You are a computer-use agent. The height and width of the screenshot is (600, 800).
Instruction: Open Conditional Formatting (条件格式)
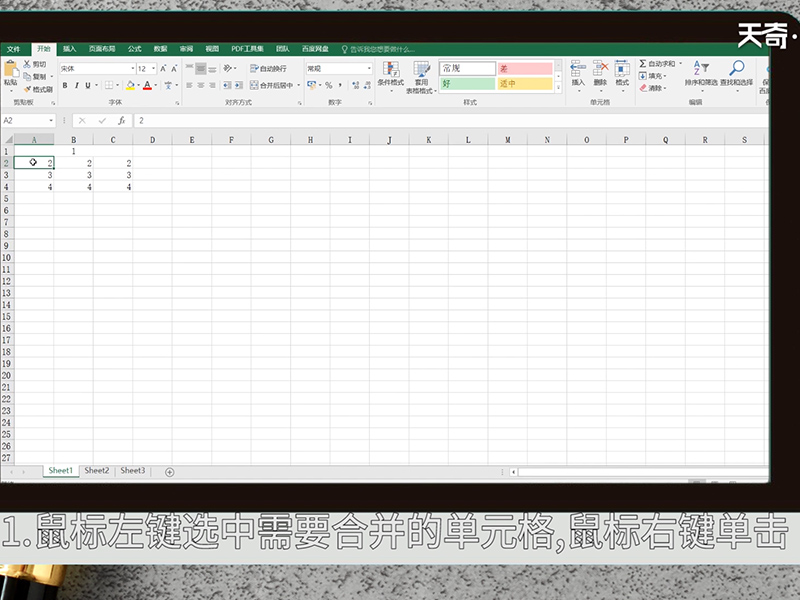[x=391, y=76]
